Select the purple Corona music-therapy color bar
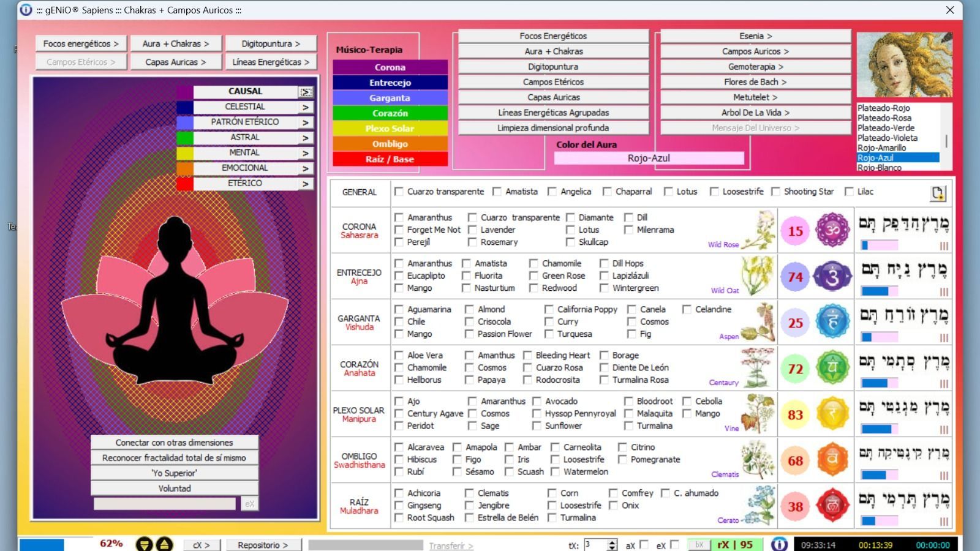The height and width of the screenshot is (551, 980). (x=390, y=67)
